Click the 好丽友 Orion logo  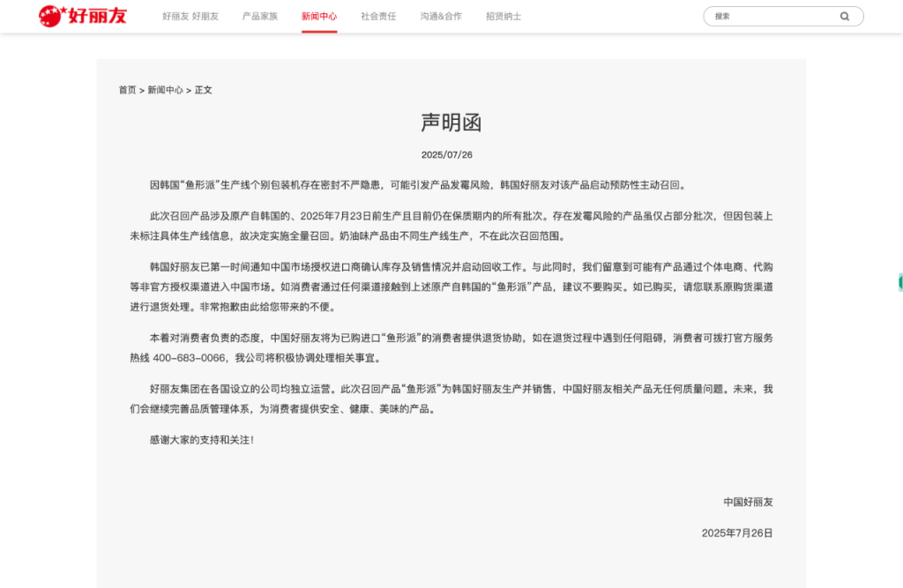pos(83,16)
